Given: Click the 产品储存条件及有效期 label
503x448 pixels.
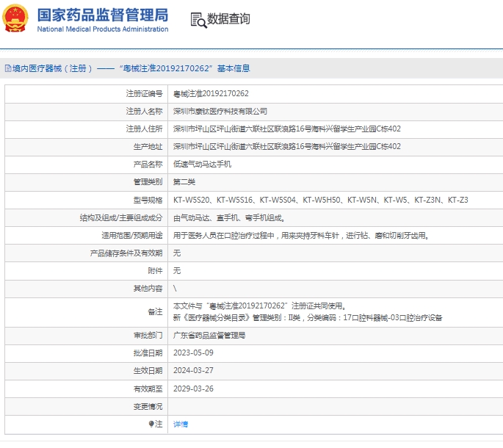Looking at the screenshot, I should 126,253.
